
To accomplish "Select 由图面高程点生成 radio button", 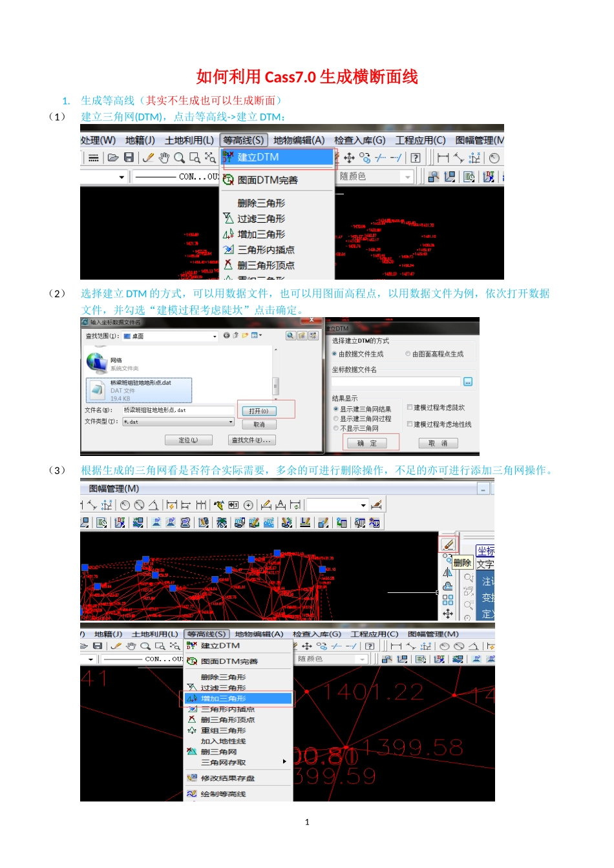I will 408,354.
